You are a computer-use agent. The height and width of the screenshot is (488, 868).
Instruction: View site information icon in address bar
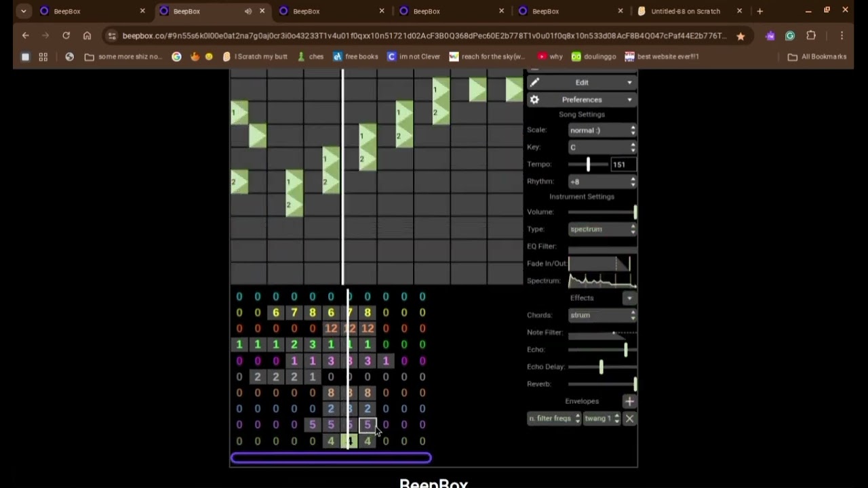click(x=112, y=36)
